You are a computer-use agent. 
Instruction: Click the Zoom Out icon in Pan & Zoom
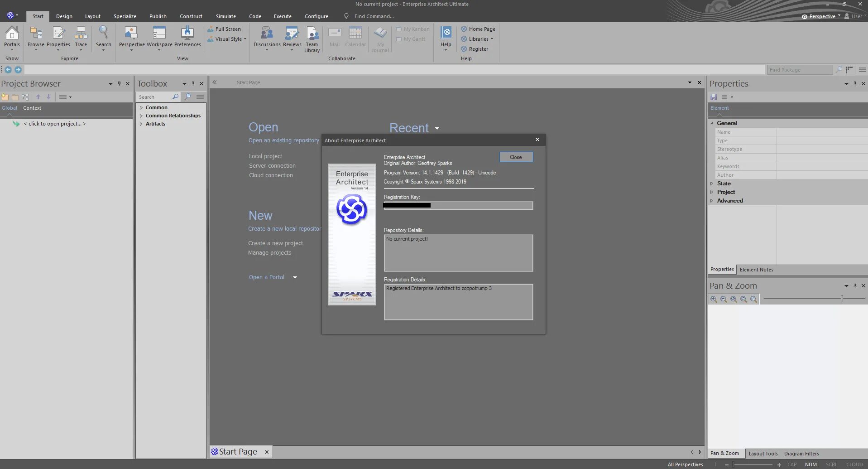tap(724, 299)
